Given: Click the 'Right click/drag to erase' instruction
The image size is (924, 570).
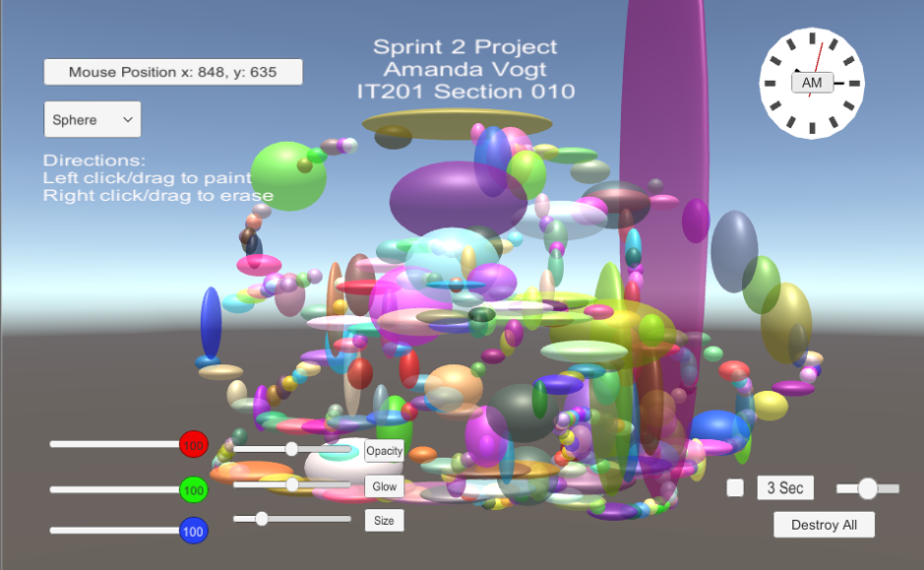Looking at the screenshot, I should coord(157,195).
